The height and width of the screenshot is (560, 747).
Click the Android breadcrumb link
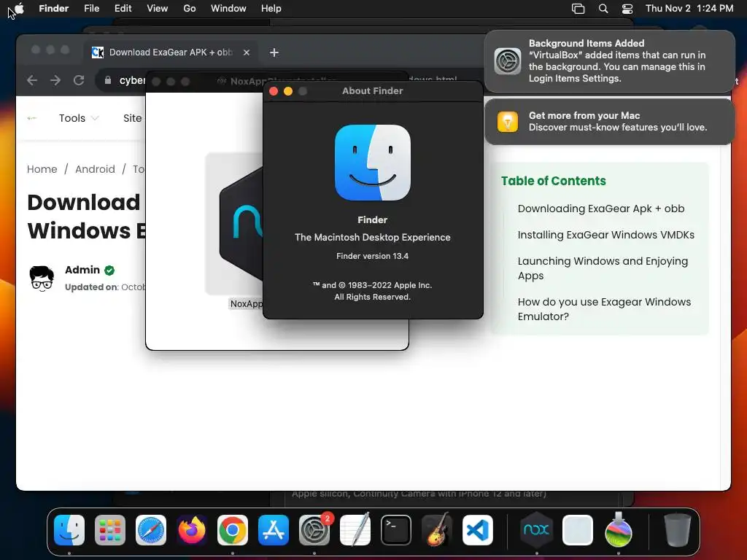point(95,169)
